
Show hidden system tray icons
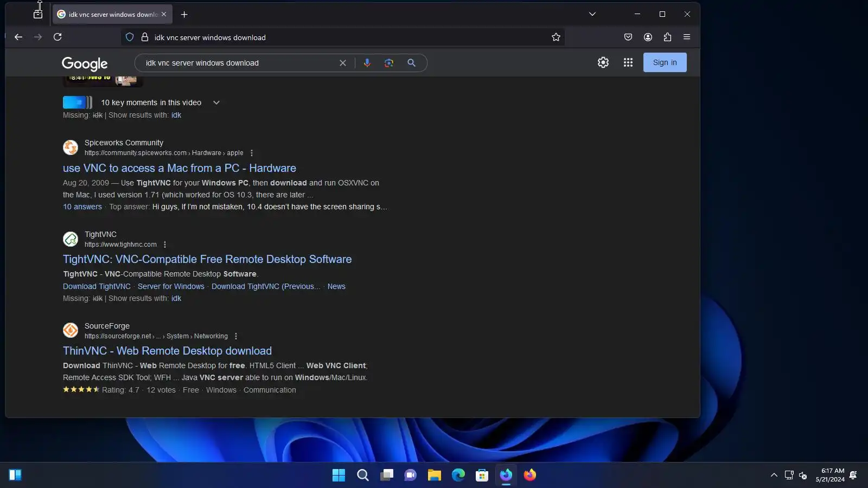[x=774, y=475]
